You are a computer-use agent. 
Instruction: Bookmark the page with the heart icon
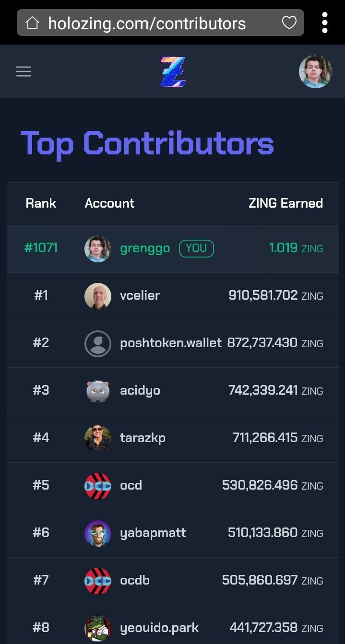pyautogui.click(x=289, y=23)
